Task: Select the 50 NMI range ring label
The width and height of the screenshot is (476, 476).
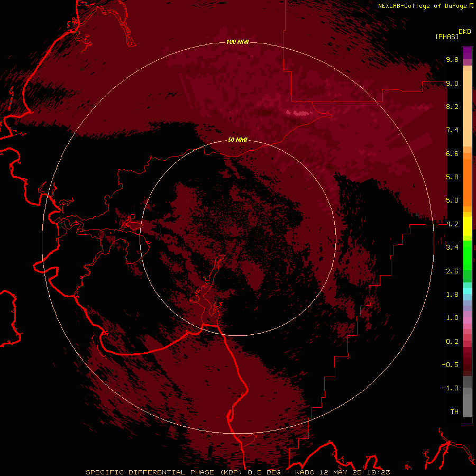Action: click(237, 140)
